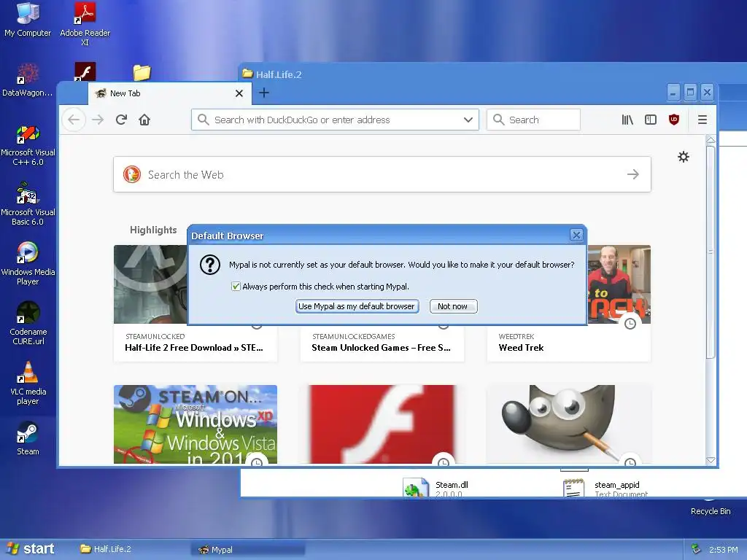Show sidebars icon in Mypal toolbar
The width and height of the screenshot is (747, 560).
pyautogui.click(x=650, y=120)
